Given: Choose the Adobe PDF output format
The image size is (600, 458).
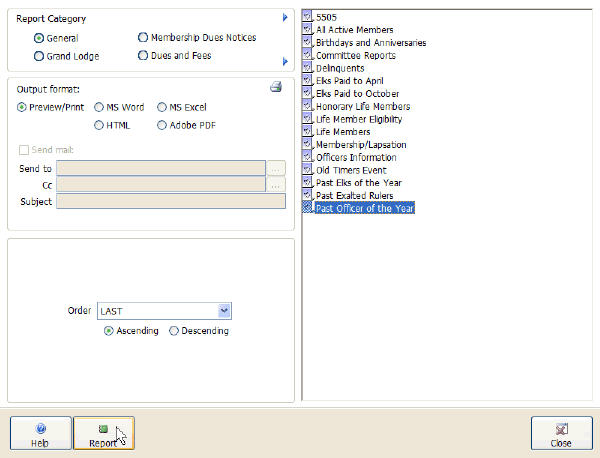Looking at the screenshot, I should pos(161,126).
